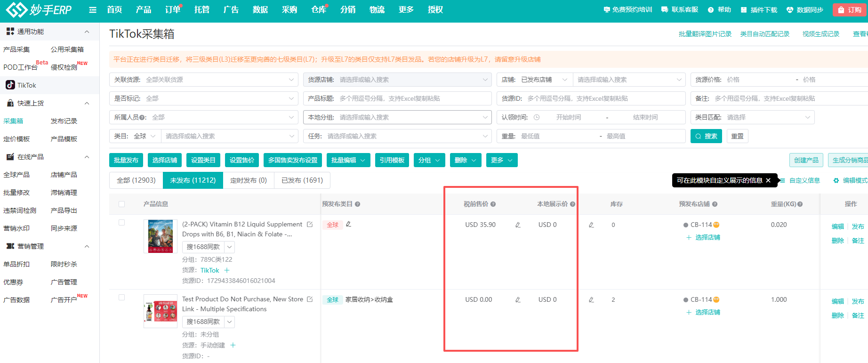This screenshot has width=868, height=363.
Task: Click the help icon next to 预发布店铺
Action: pyautogui.click(x=715, y=204)
